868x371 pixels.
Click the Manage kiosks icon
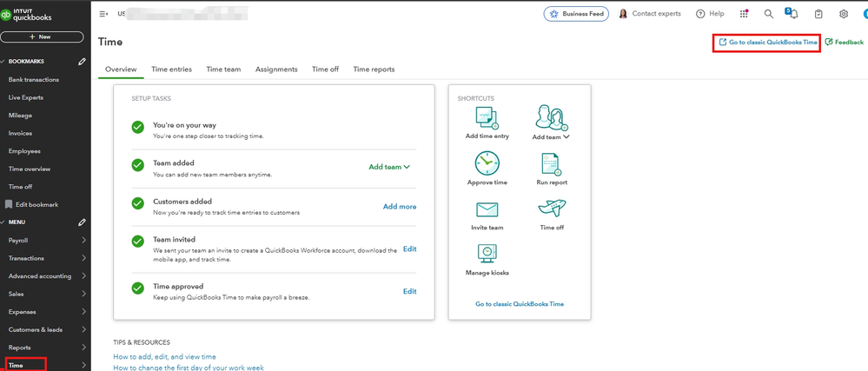click(x=487, y=254)
